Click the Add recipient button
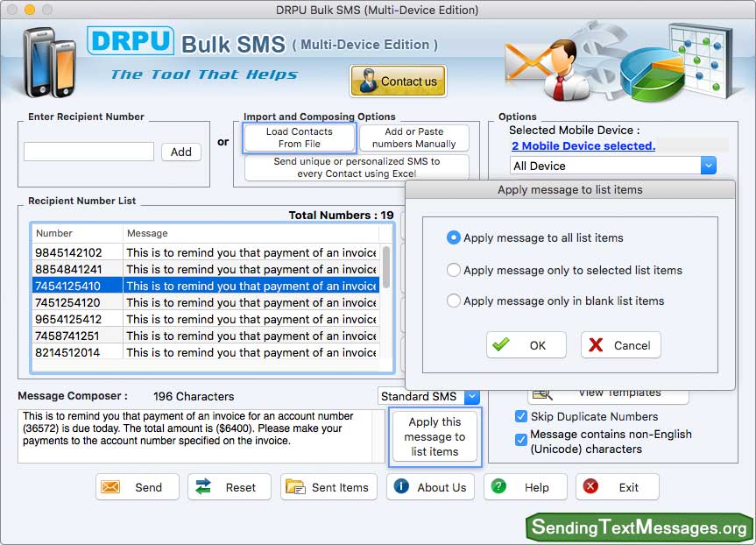Screen dimensions: 756x545 click(180, 152)
